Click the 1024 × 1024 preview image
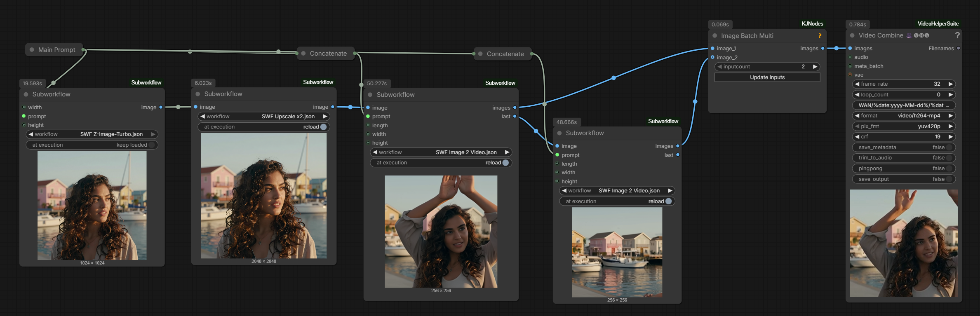Viewport: 980px width, 316px height. point(92,206)
